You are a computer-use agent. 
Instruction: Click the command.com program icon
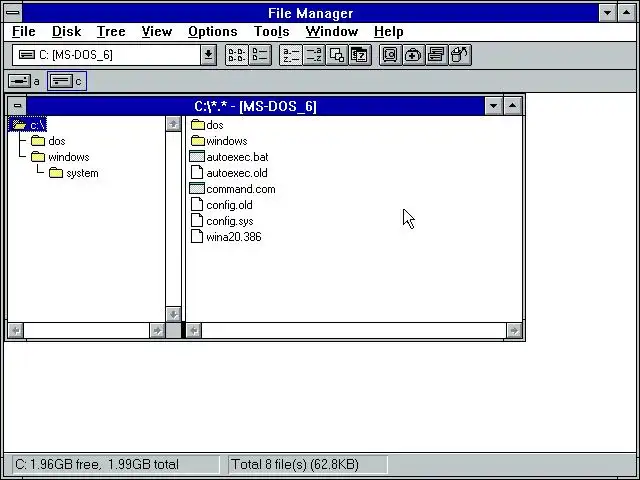pyautogui.click(x=197, y=189)
